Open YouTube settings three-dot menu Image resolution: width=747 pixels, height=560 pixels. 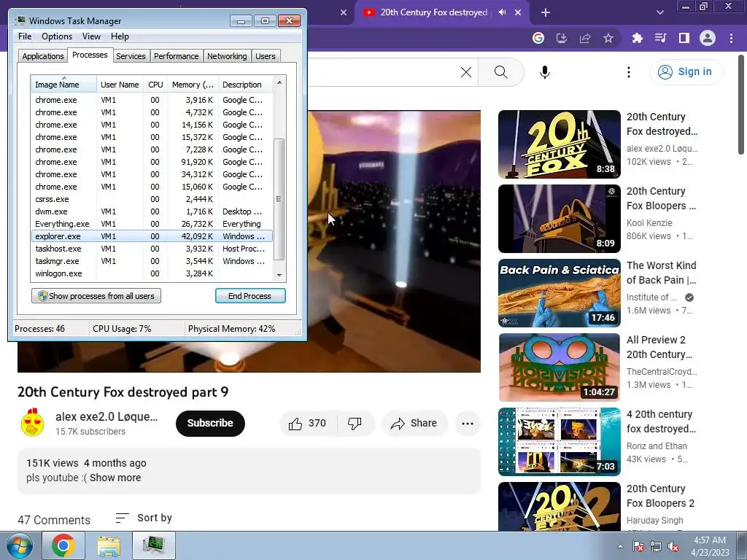click(629, 72)
